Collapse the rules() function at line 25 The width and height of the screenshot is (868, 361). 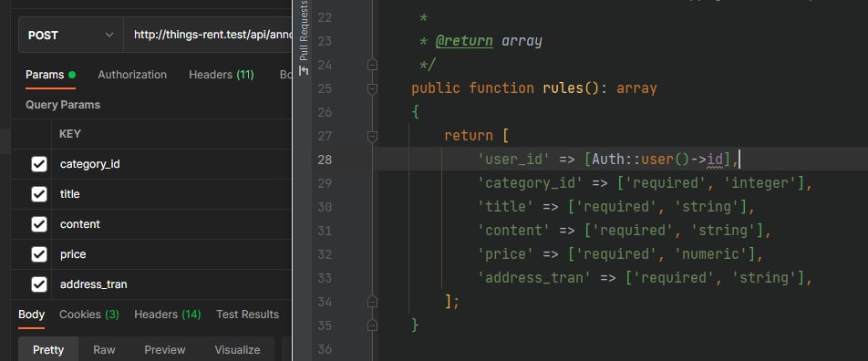coord(372,88)
